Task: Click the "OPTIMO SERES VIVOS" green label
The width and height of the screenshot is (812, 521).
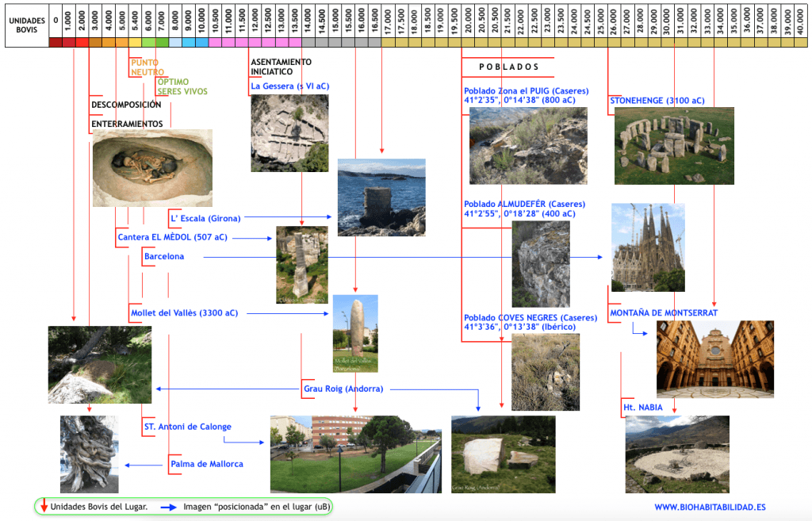Action: coord(182,86)
